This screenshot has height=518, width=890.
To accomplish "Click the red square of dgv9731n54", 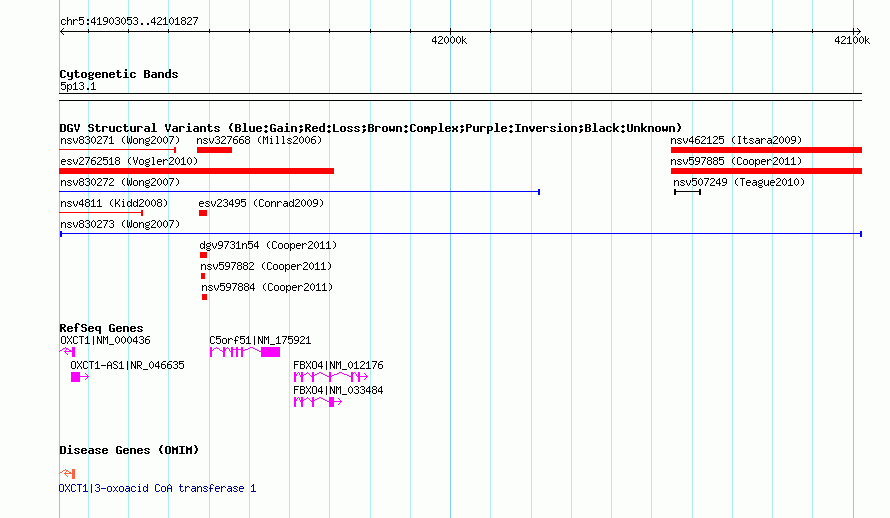I will [203, 255].
